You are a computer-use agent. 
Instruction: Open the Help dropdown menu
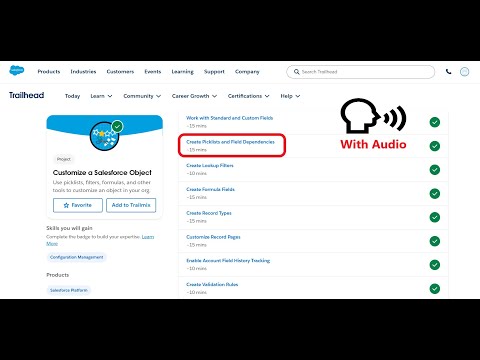pos(290,96)
